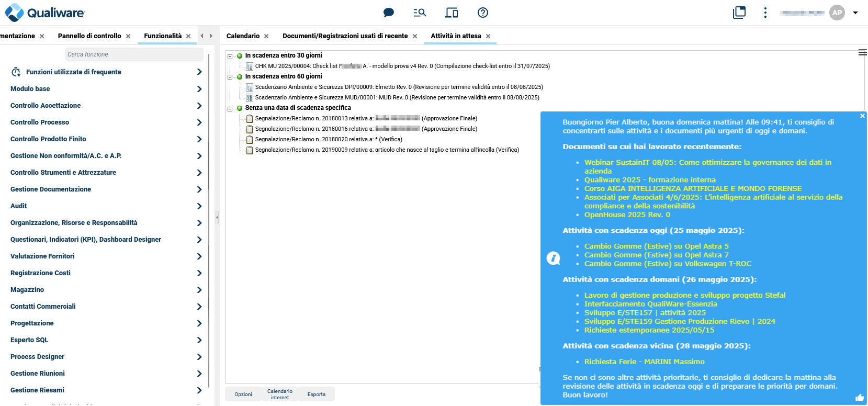Click the clock icon by Funzioni utilizzate di frequente
Image resolution: width=868 pixels, height=406 pixels.
point(16,72)
